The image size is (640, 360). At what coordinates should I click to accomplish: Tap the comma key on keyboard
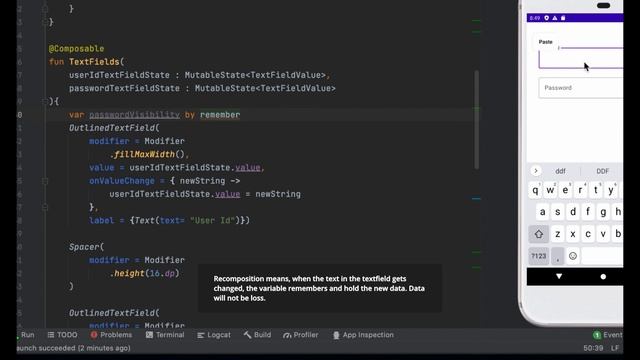click(558, 256)
